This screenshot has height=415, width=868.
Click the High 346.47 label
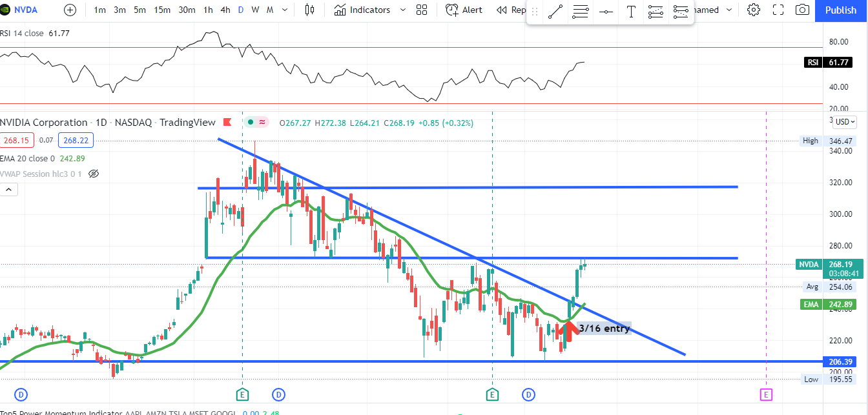tap(829, 141)
